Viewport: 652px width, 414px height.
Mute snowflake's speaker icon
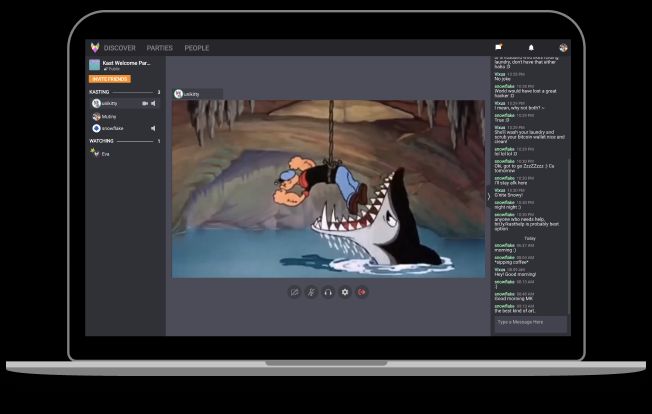(x=153, y=128)
